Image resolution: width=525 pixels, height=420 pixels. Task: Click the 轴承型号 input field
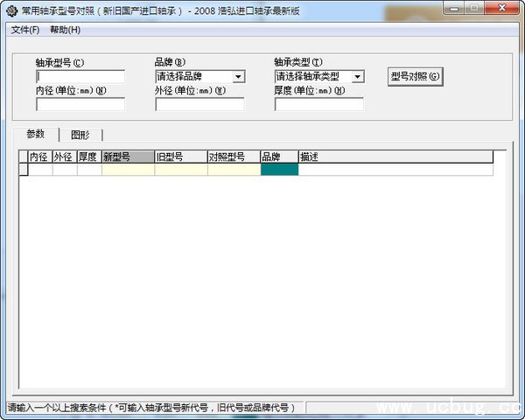click(x=80, y=77)
